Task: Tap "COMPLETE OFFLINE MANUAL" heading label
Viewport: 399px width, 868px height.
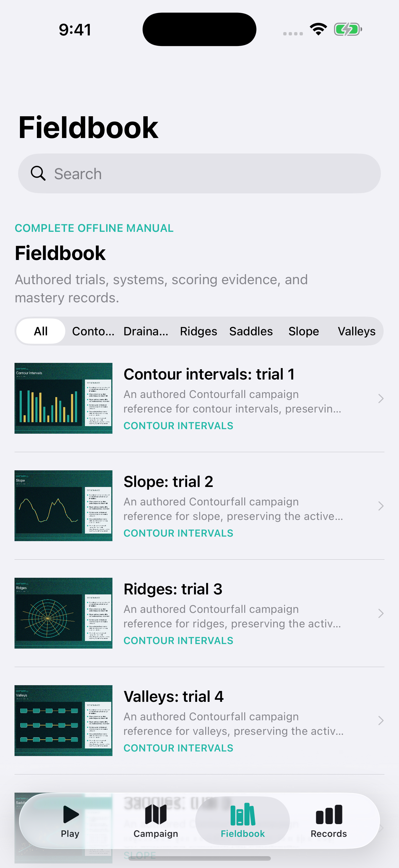Action: (94, 228)
